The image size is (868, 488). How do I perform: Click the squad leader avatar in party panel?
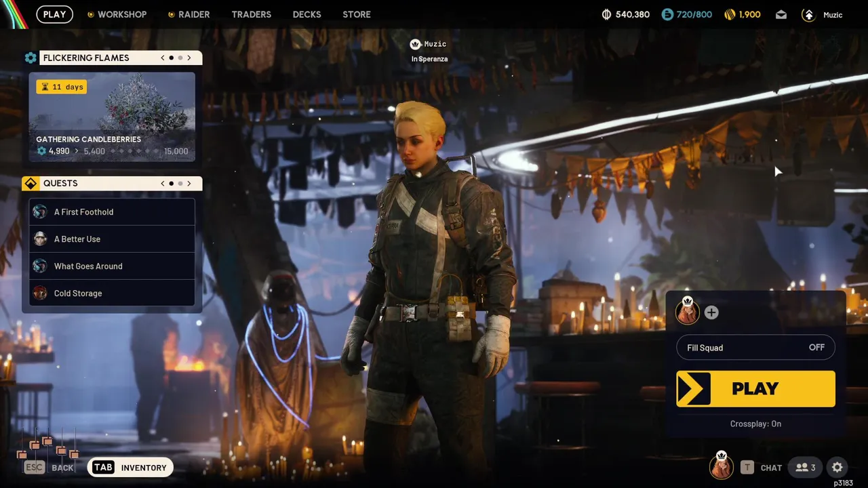coord(688,311)
